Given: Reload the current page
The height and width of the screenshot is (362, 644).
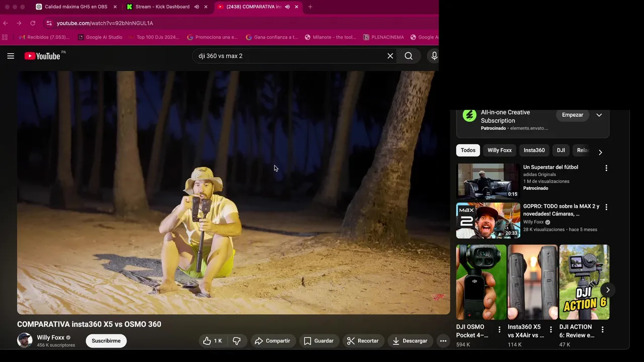Looking at the screenshot, I should [x=33, y=23].
